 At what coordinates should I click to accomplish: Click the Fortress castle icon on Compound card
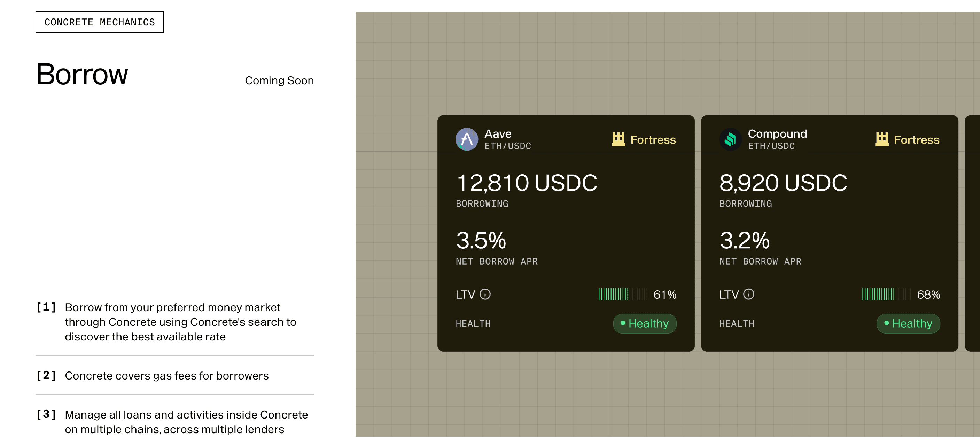881,139
